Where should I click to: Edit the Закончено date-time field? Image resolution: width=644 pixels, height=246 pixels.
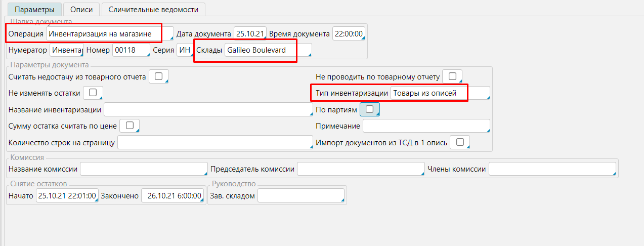(172, 196)
